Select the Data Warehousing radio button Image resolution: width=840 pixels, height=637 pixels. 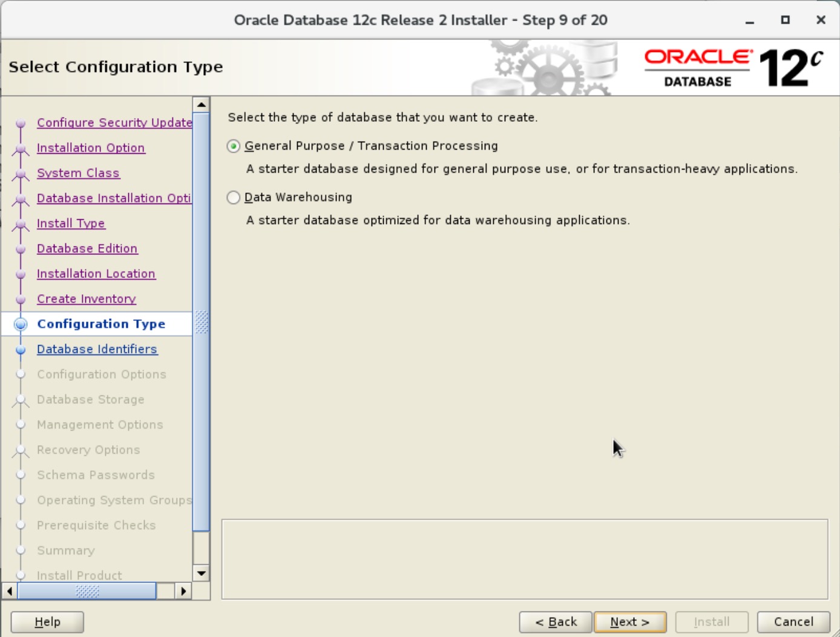[233, 197]
